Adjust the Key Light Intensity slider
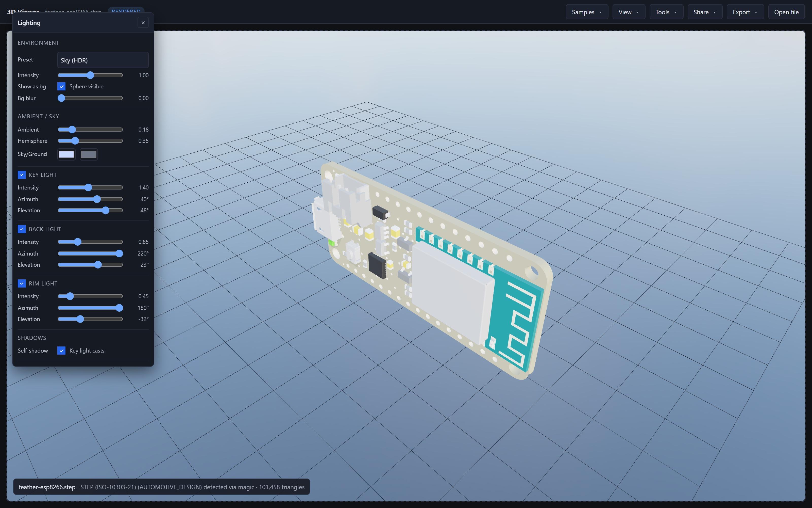The height and width of the screenshot is (508, 812). coord(90,187)
